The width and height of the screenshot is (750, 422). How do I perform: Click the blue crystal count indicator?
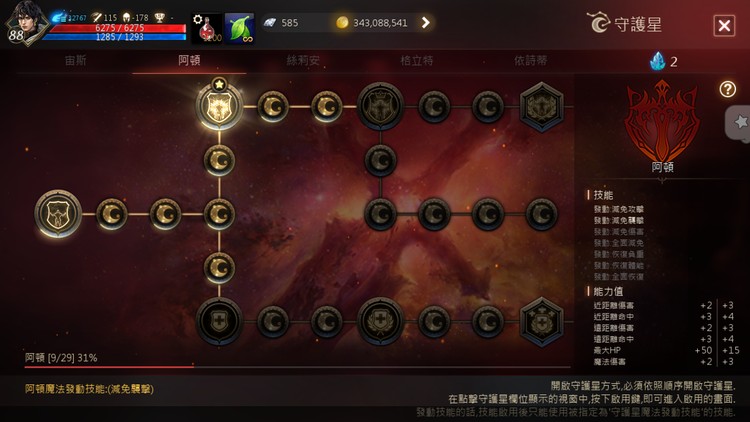pyautogui.click(x=663, y=61)
